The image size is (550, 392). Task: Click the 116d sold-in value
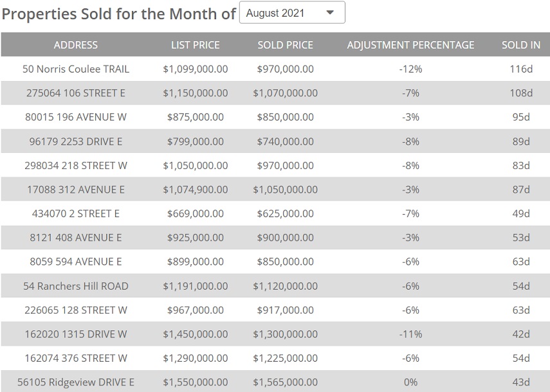pos(521,69)
